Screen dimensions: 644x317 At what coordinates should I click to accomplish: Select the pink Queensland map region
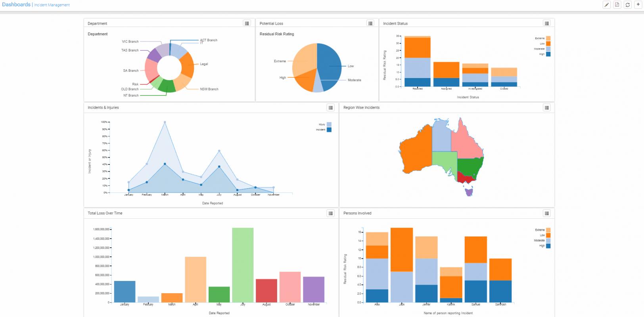466,141
